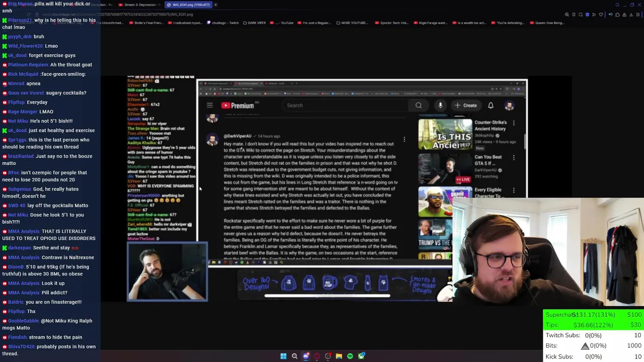This screenshot has width=644, height=362.
Task: Click the magnifier search button beside the YouTube search box
Action: click(419, 106)
